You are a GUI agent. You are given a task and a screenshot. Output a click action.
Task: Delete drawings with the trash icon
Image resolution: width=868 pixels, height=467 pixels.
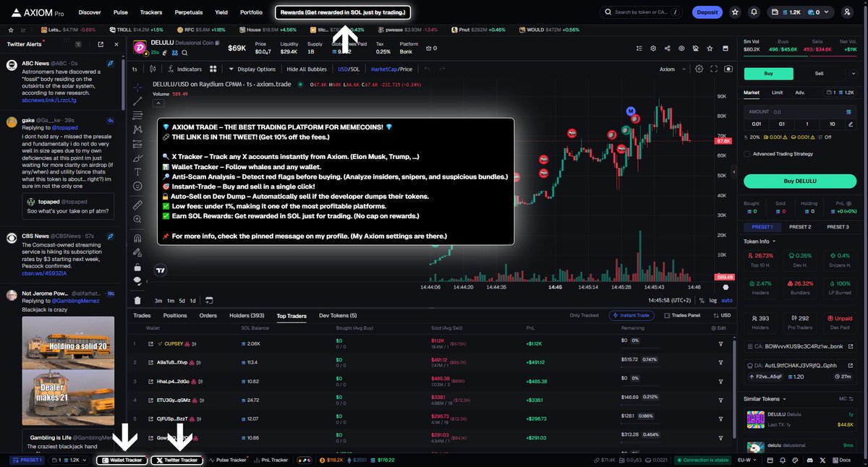[x=137, y=300]
